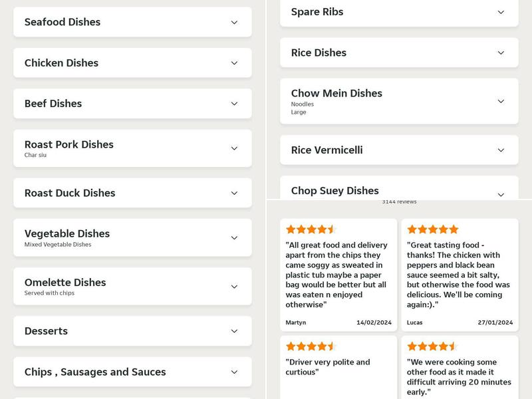Expand the Seafood Dishes chevron

[x=234, y=23]
